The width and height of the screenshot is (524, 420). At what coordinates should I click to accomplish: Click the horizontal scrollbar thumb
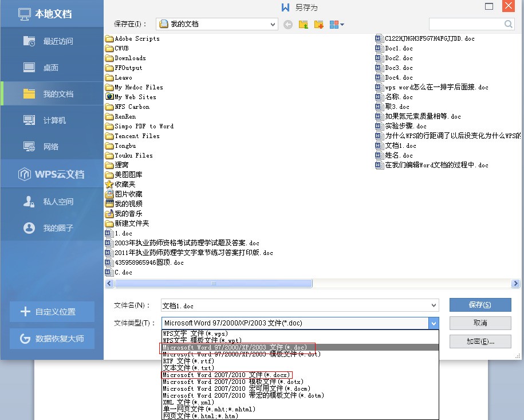pyautogui.click(x=214, y=284)
